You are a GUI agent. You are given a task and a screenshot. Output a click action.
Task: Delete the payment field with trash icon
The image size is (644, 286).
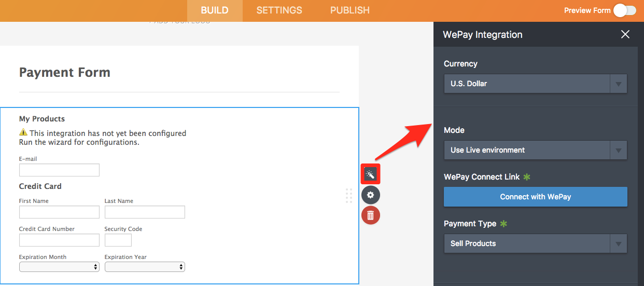(370, 215)
